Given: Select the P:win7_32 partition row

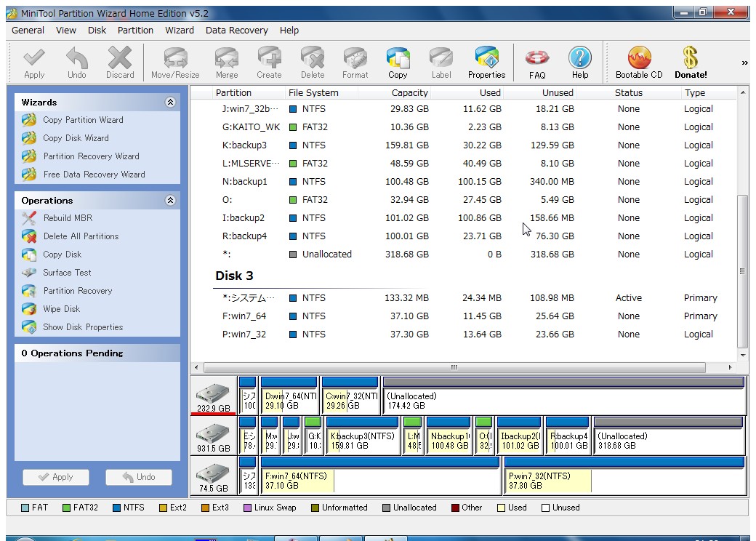Looking at the screenshot, I should coord(463,334).
